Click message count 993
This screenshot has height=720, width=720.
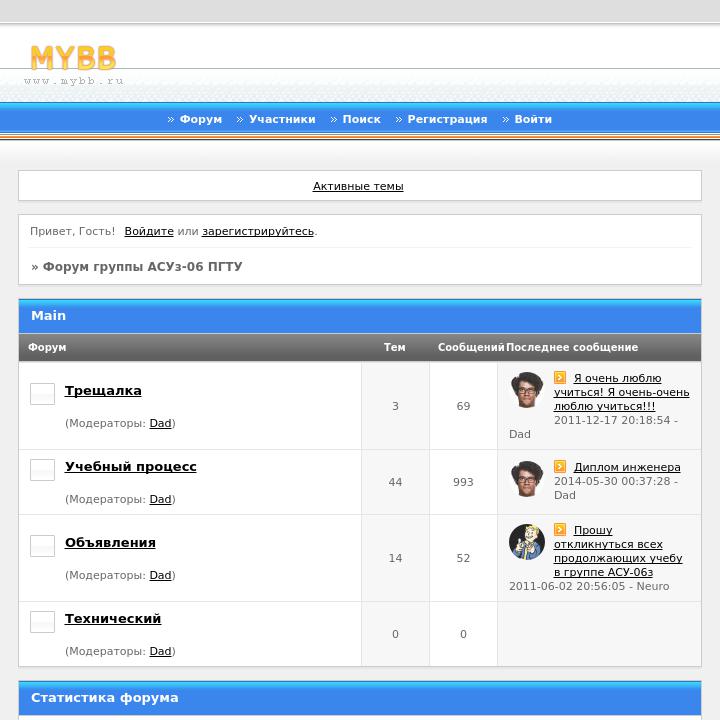(x=463, y=482)
